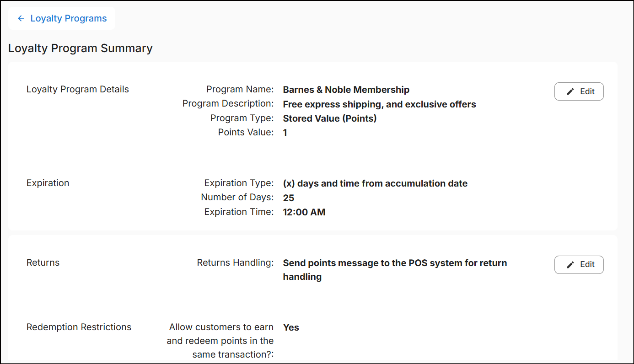Viewport: 634px width, 364px height.
Task: Select the Number of Days value 25
Action: tap(289, 198)
